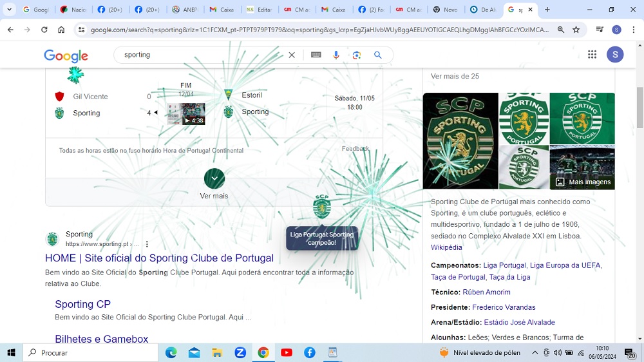The height and width of the screenshot is (362, 644).
Task: Open the pollen level weather widget
Action: click(x=480, y=352)
